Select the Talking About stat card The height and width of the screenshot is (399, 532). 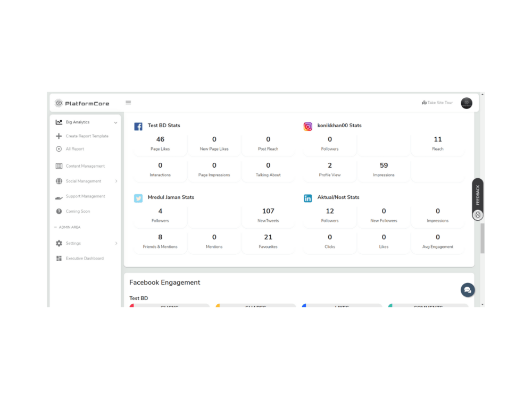click(x=268, y=170)
